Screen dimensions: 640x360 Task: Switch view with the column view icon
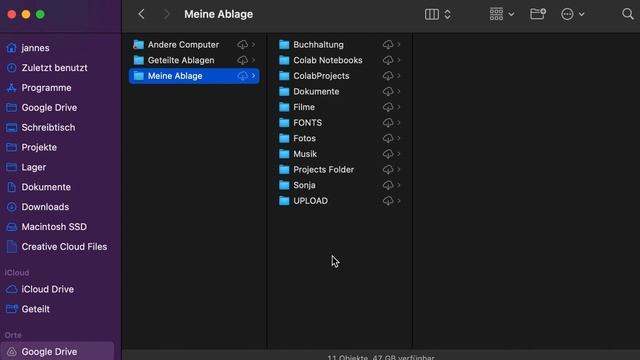coord(431,14)
